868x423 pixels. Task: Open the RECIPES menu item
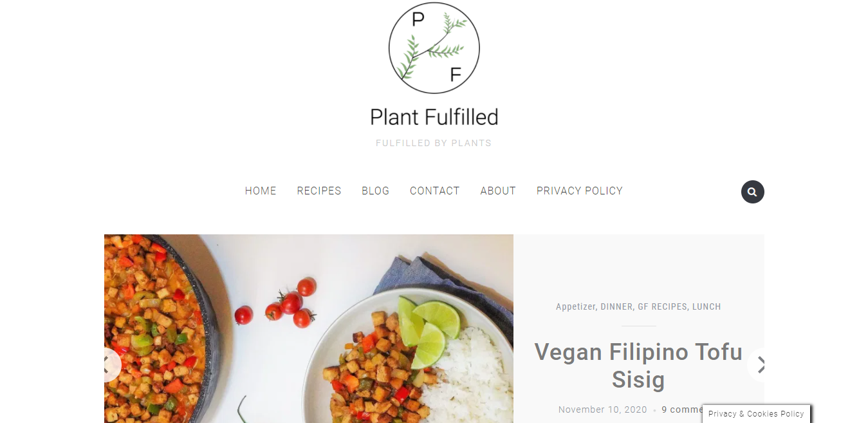[x=319, y=191]
